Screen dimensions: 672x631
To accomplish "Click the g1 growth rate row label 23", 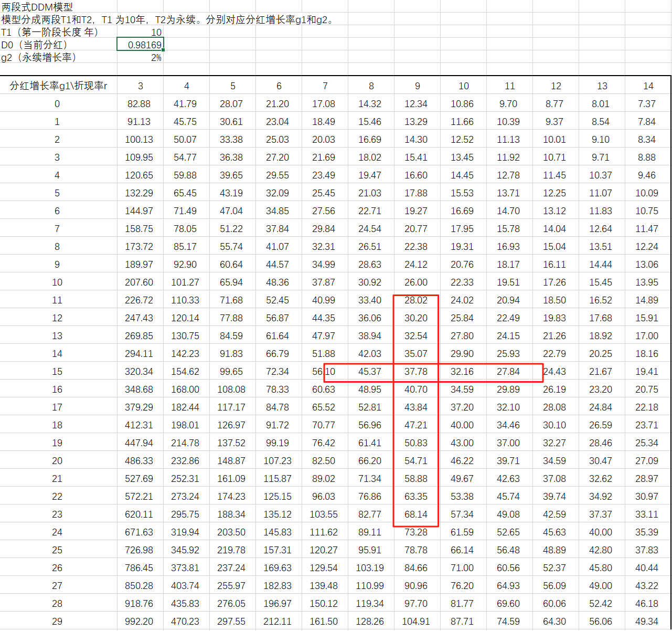I will [x=59, y=514].
